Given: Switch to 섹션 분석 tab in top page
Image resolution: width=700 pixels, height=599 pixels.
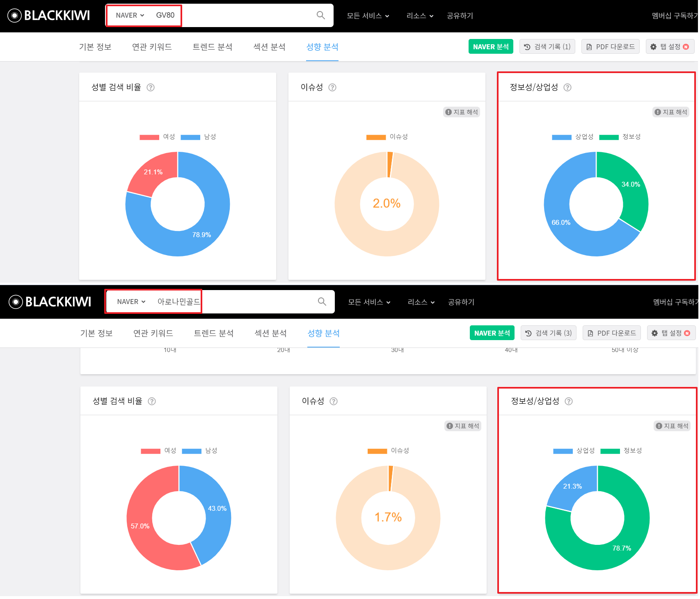Looking at the screenshot, I should pyautogui.click(x=270, y=47).
